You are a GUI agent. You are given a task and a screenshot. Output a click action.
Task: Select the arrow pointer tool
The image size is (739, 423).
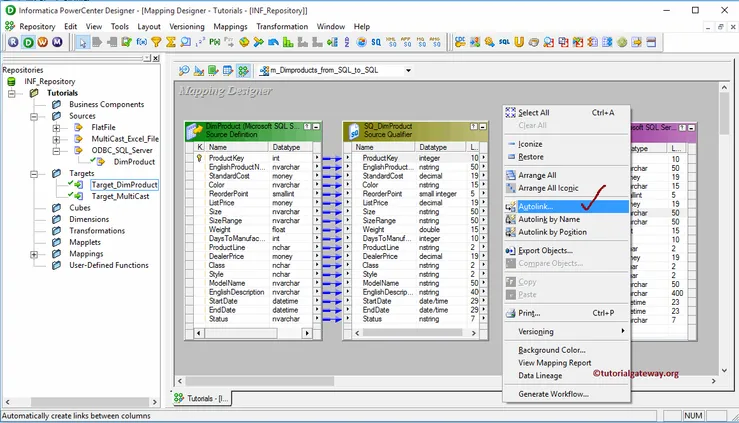pos(83,42)
